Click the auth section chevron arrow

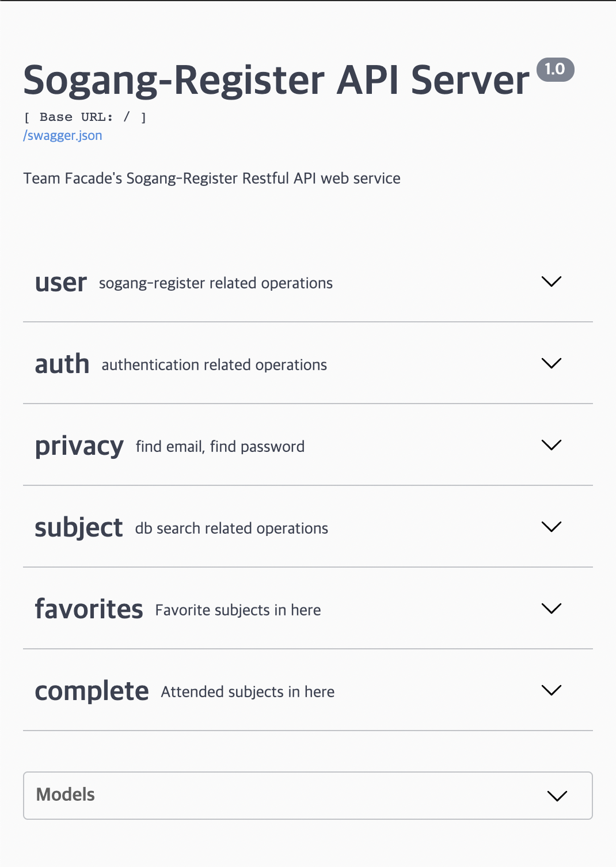pyautogui.click(x=552, y=363)
